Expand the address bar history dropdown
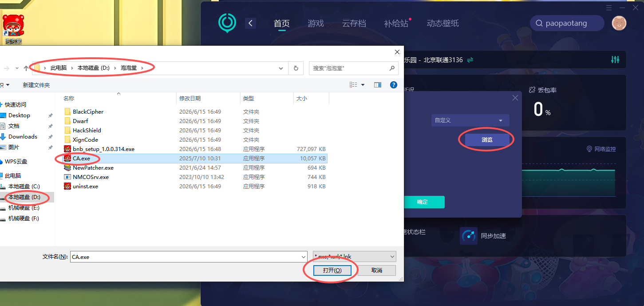This screenshot has width=644, height=306. click(281, 68)
